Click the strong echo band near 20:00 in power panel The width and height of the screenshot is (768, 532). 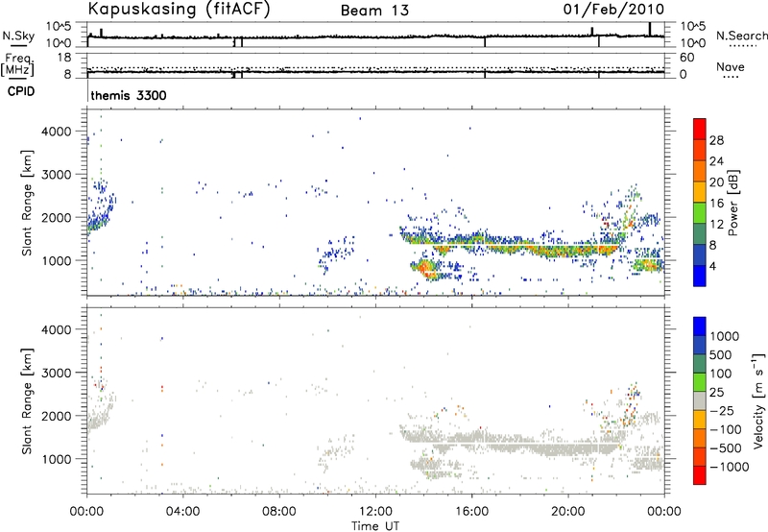point(568,251)
